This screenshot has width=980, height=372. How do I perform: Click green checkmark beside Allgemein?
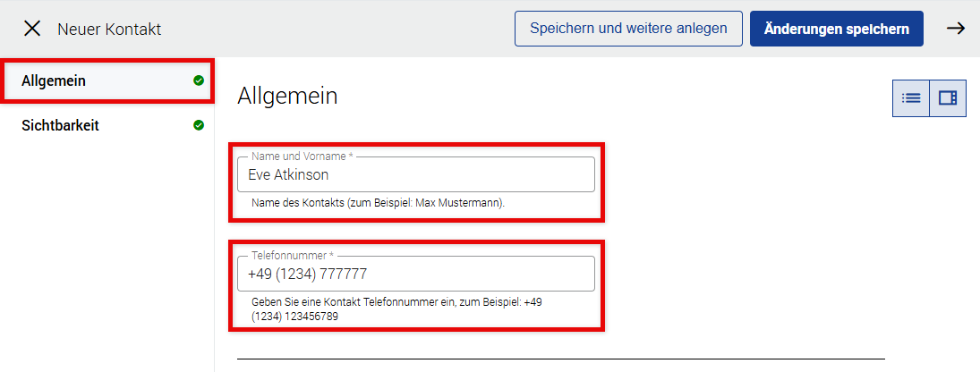199,81
